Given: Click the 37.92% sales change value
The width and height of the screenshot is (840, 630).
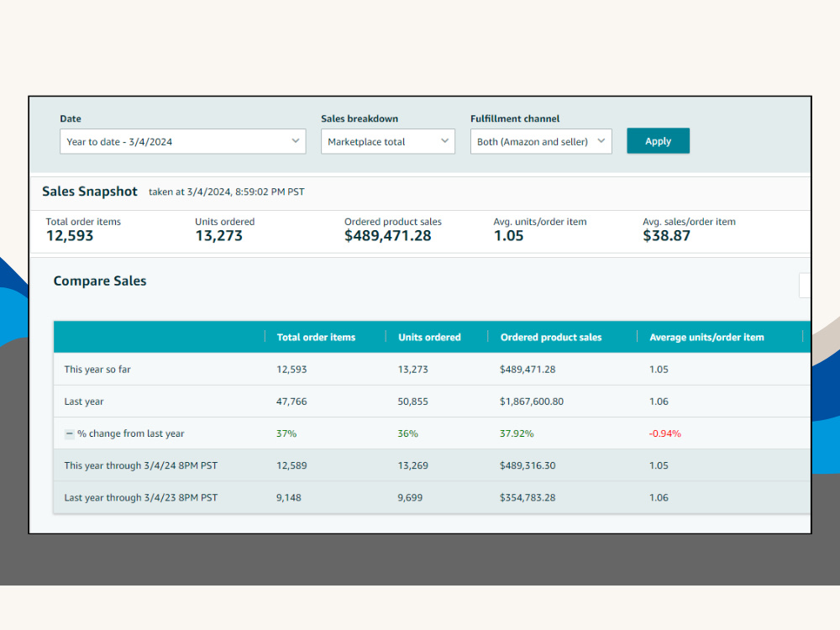Looking at the screenshot, I should 517,433.
